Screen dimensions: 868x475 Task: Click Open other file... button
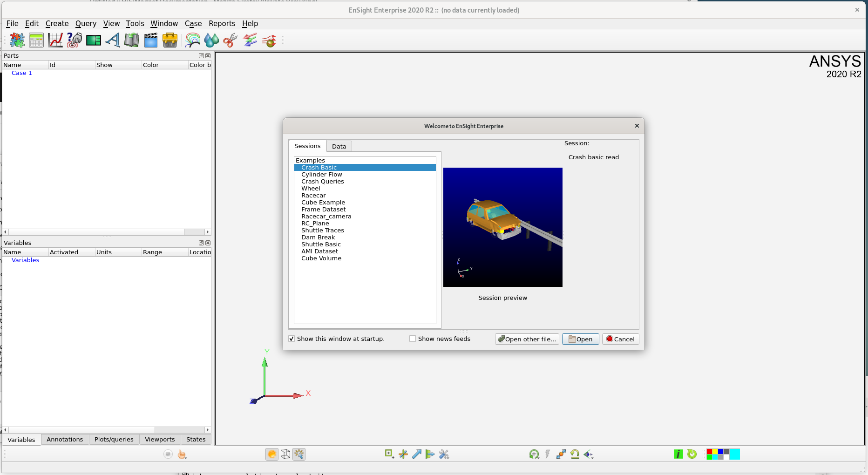527,339
